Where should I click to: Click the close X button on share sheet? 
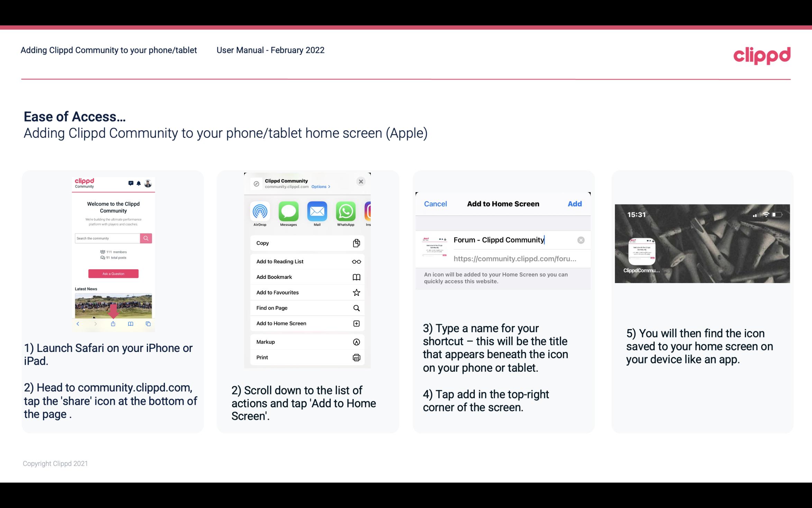(x=361, y=181)
